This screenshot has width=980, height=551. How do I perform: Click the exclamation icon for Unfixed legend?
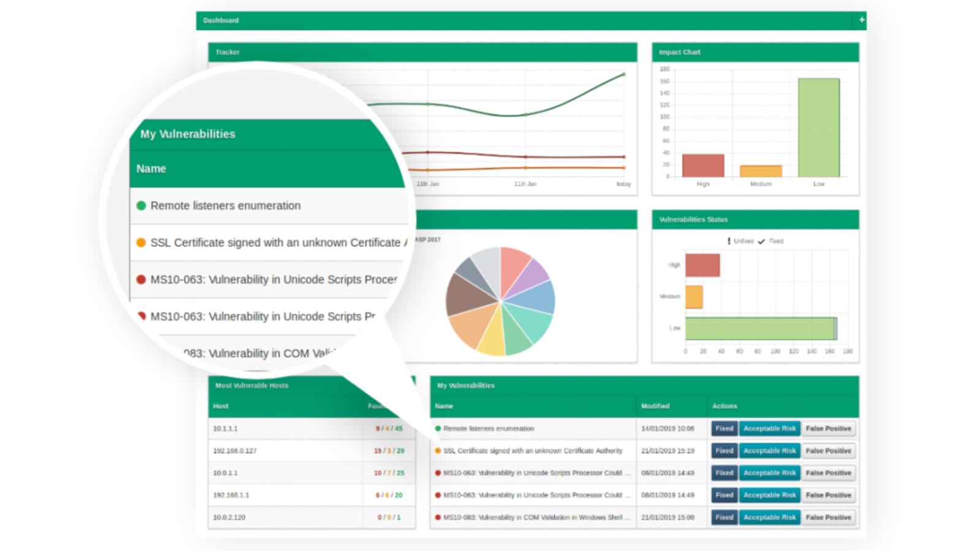coord(728,241)
